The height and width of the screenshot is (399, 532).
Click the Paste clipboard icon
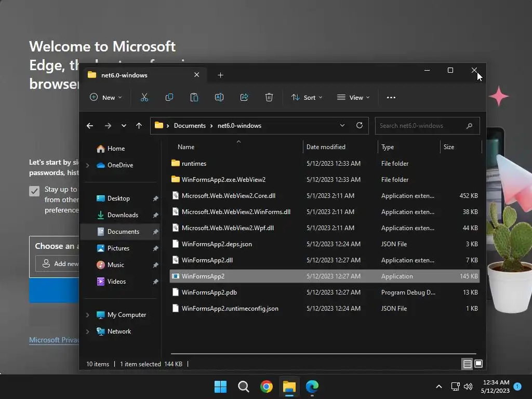(194, 97)
